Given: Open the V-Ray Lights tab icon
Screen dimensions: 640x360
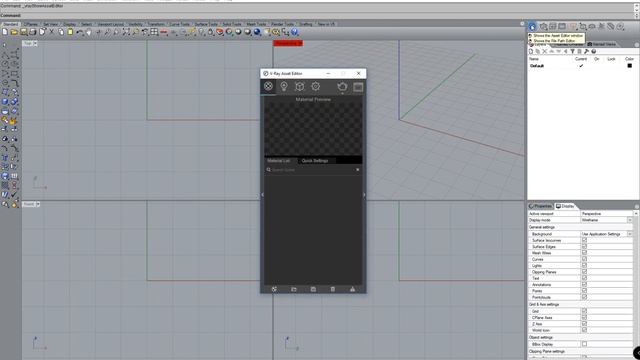Looking at the screenshot, I should [284, 86].
